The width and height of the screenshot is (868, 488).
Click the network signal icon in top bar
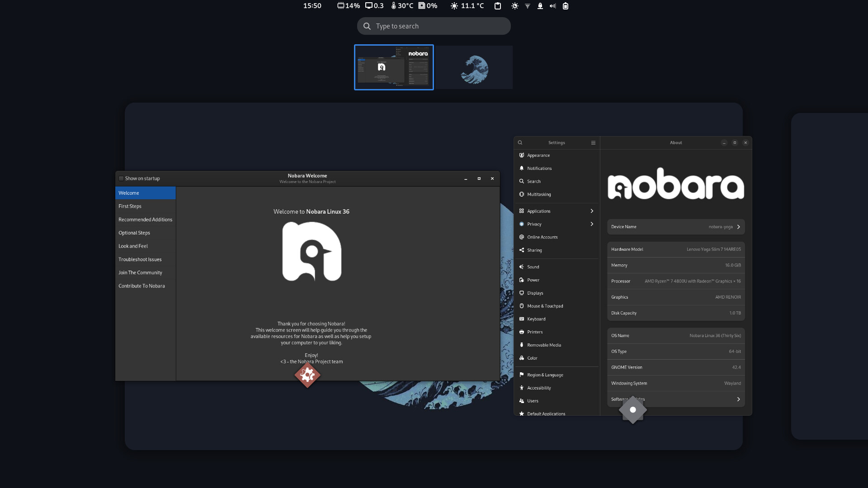click(x=528, y=6)
